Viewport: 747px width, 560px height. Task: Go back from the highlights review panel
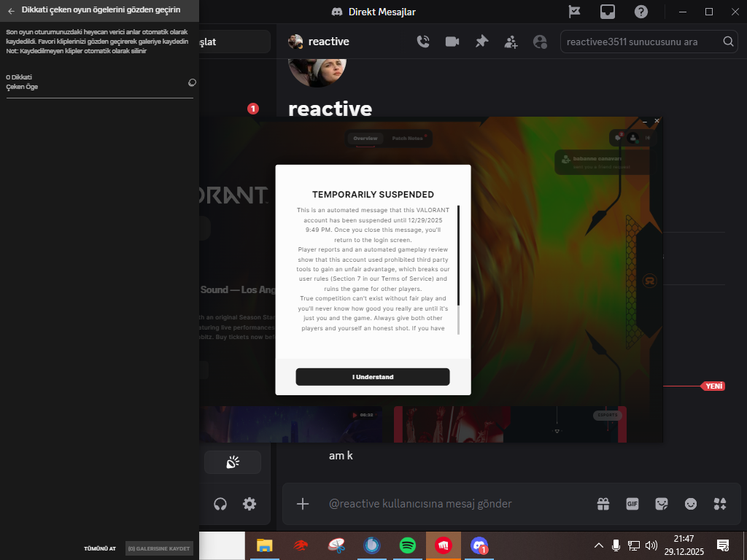pyautogui.click(x=12, y=11)
